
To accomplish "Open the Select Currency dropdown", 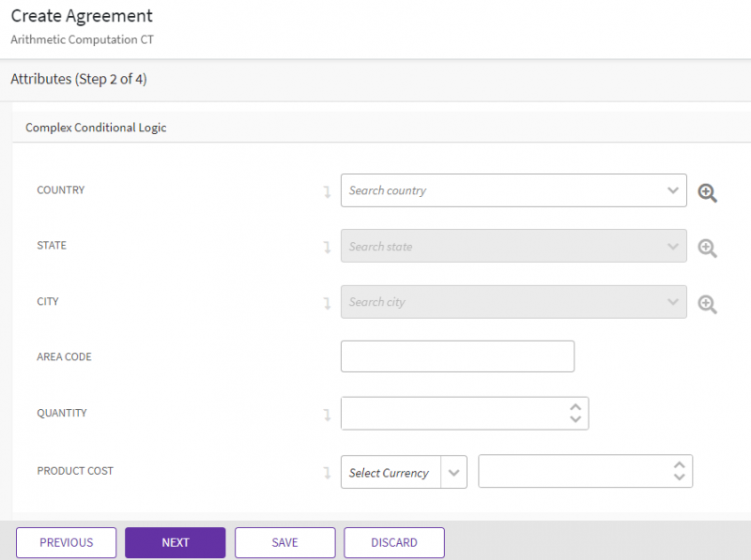I will pyautogui.click(x=455, y=472).
